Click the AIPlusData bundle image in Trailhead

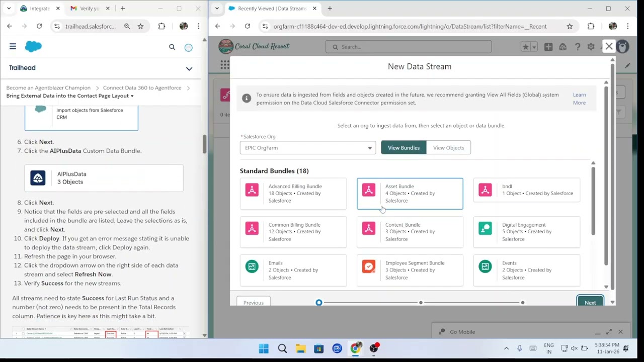click(x=104, y=178)
